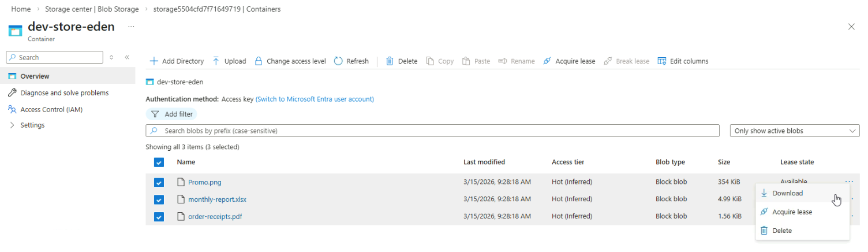Viewport: 868px width, 252px height.
Task: Choose Delete from the context menu
Action: point(782,231)
